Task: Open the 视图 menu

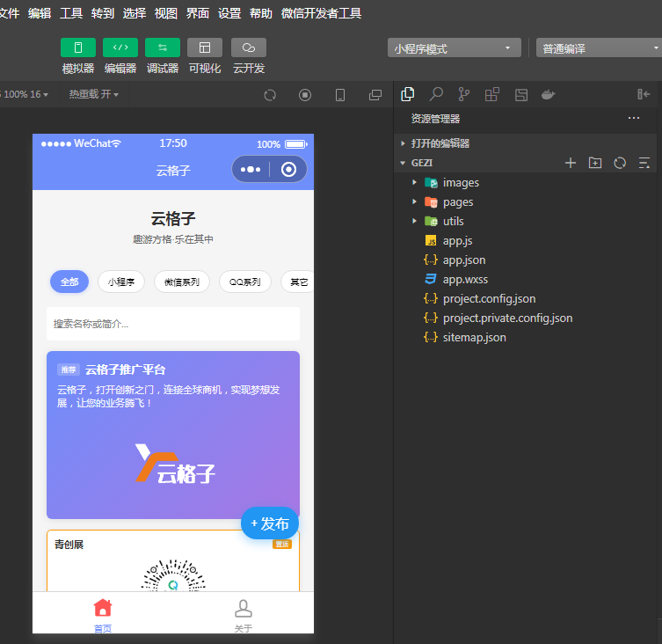Action: pos(166,13)
